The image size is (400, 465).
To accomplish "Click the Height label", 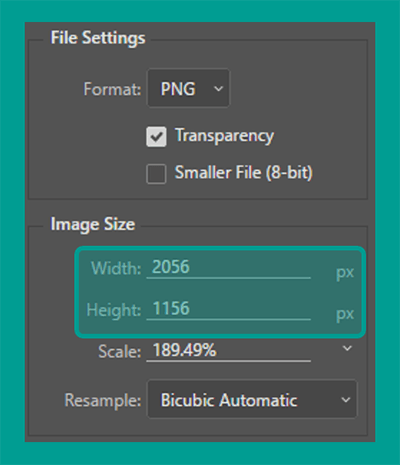I will pyautogui.click(x=114, y=310).
